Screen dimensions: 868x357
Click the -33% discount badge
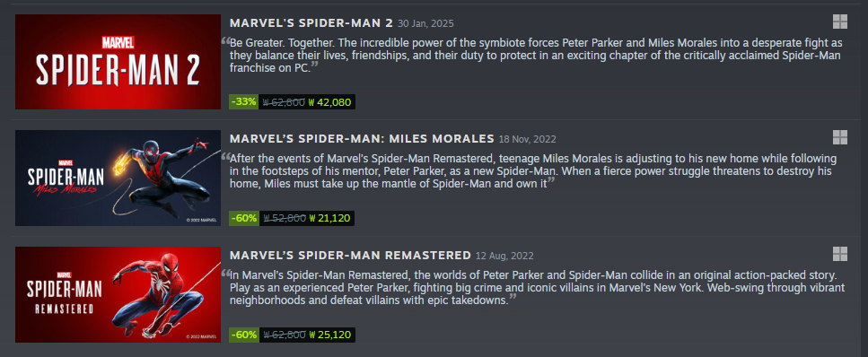(243, 102)
